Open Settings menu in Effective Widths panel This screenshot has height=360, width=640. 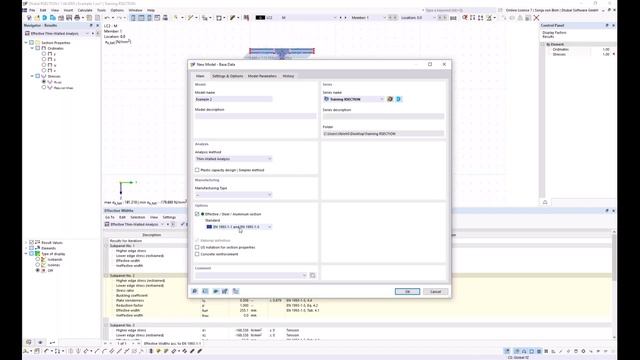pyautogui.click(x=169, y=217)
